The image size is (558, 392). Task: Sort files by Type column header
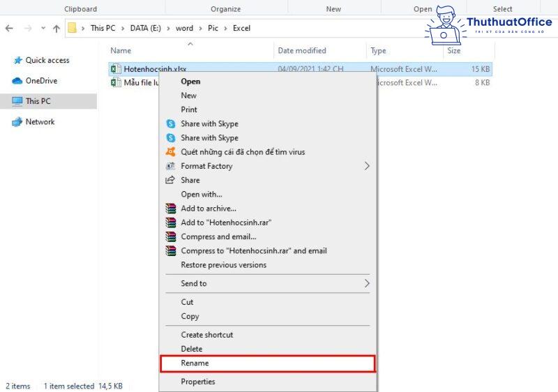pos(378,50)
